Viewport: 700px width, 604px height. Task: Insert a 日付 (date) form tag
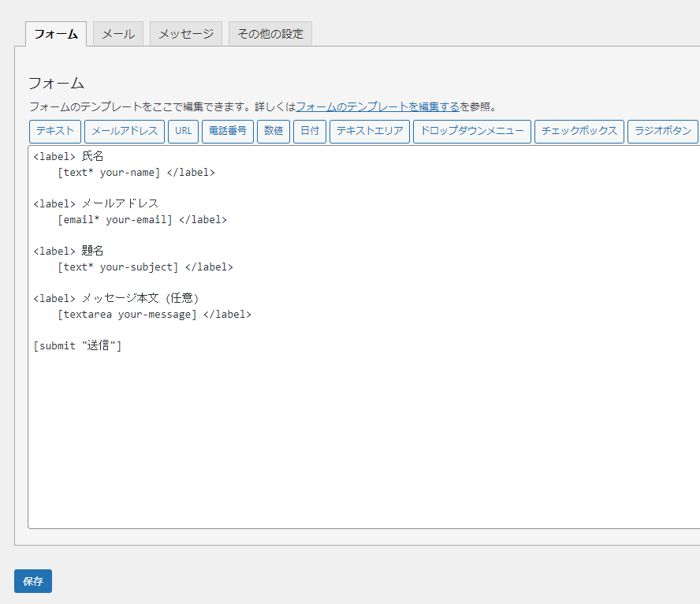[310, 132]
